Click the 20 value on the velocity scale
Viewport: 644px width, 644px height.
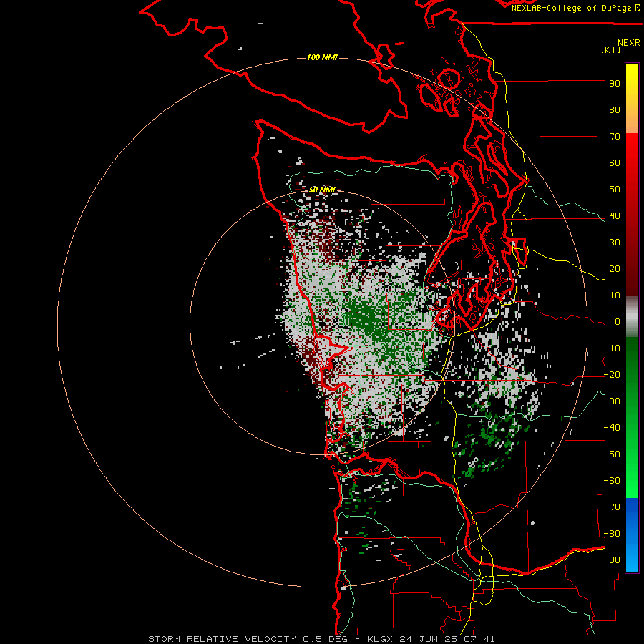(615, 269)
